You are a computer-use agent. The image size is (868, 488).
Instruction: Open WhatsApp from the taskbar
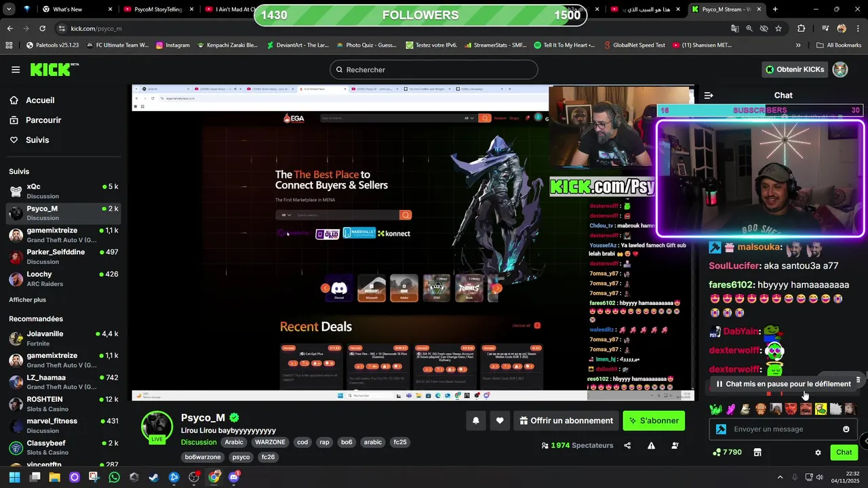click(x=114, y=477)
